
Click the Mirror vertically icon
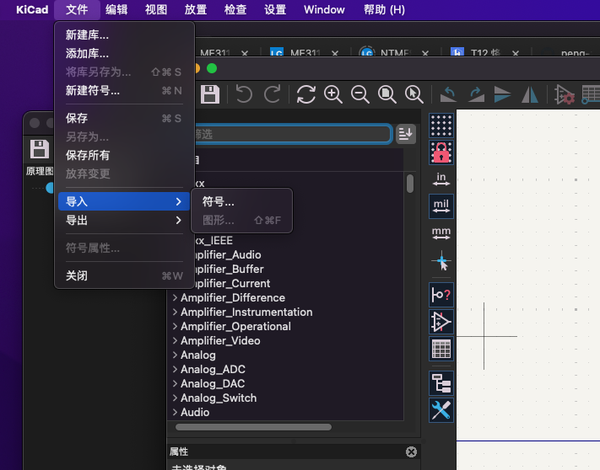pyautogui.click(x=502, y=94)
